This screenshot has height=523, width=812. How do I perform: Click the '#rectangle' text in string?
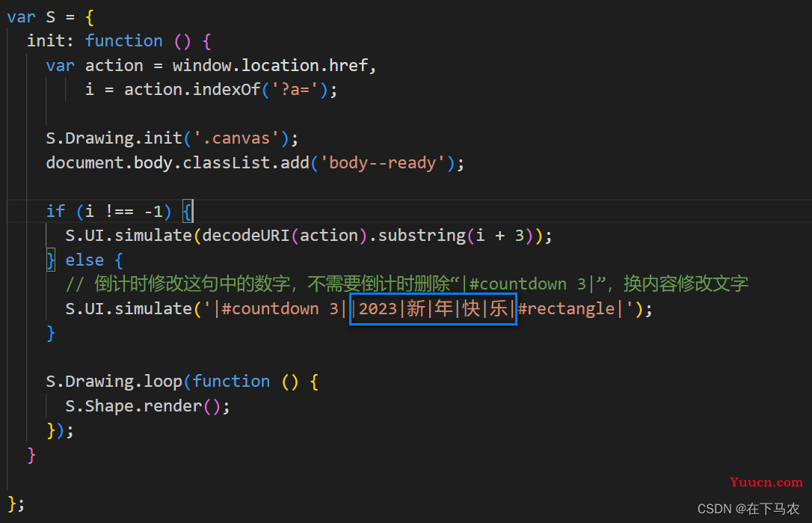(566, 309)
